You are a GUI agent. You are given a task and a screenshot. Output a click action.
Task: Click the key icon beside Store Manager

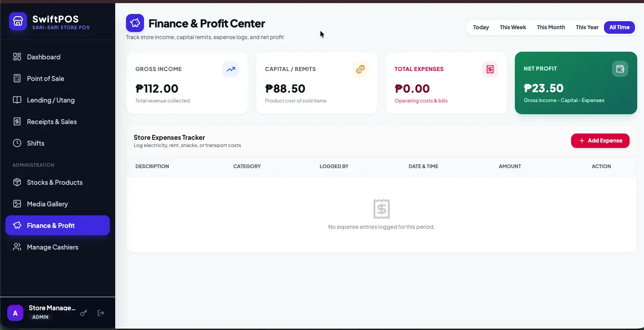click(x=84, y=313)
